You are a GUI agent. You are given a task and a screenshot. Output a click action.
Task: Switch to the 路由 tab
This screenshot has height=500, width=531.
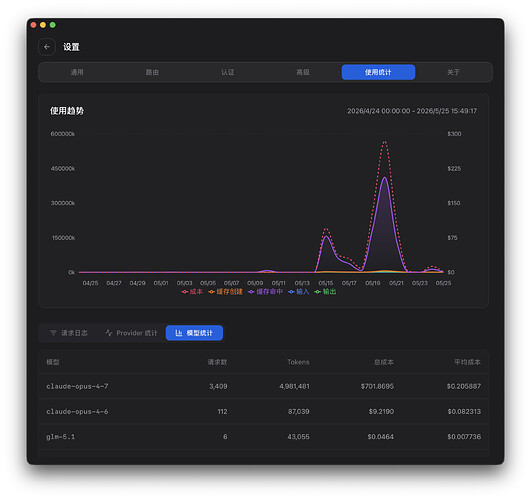pyautogui.click(x=152, y=72)
